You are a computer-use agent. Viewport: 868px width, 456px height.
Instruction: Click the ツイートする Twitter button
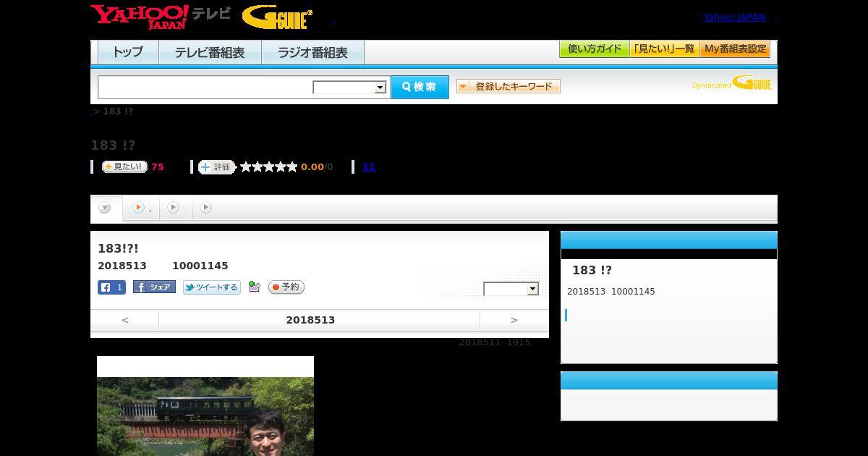coord(212,287)
